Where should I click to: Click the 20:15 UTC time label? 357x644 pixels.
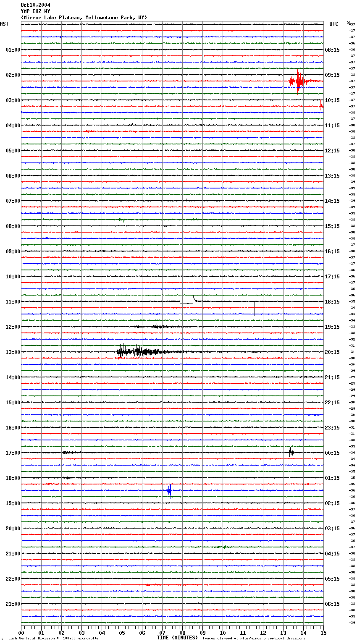[332, 352]
